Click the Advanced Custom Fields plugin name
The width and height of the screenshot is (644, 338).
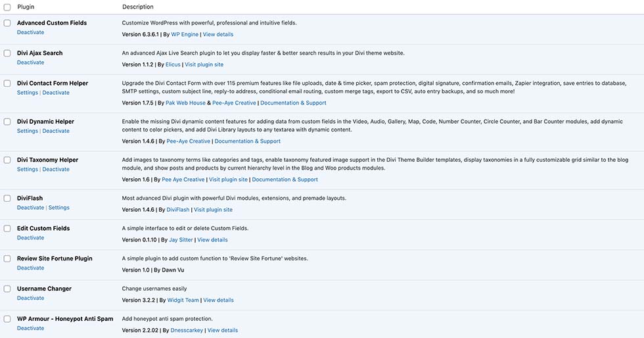[x=52, y=23]
